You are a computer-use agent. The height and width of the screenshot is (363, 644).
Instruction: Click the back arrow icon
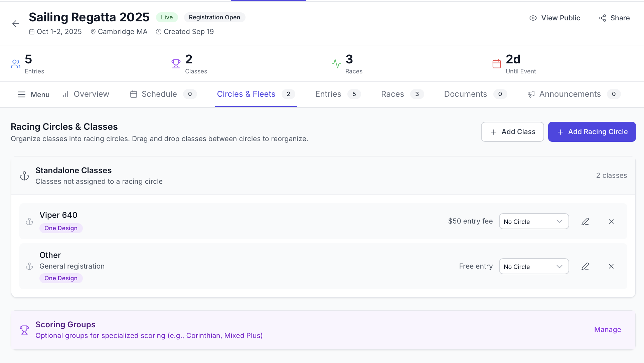pos(16,24)
